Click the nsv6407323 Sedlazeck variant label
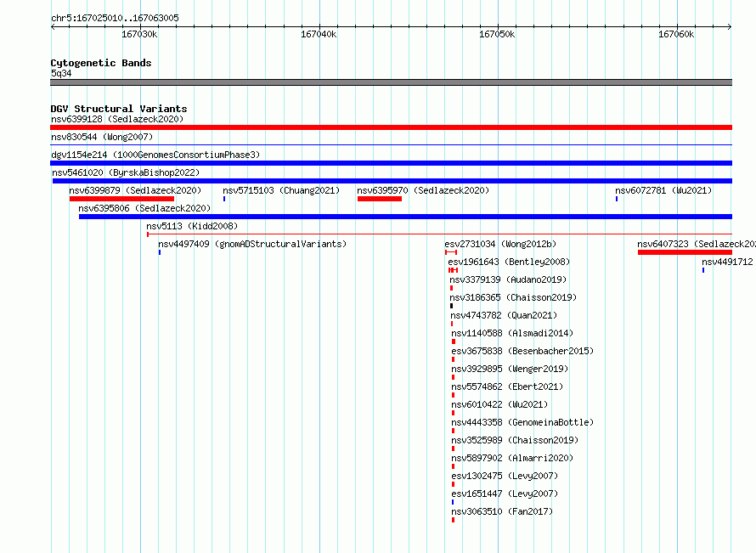 (x=697, y=244)
